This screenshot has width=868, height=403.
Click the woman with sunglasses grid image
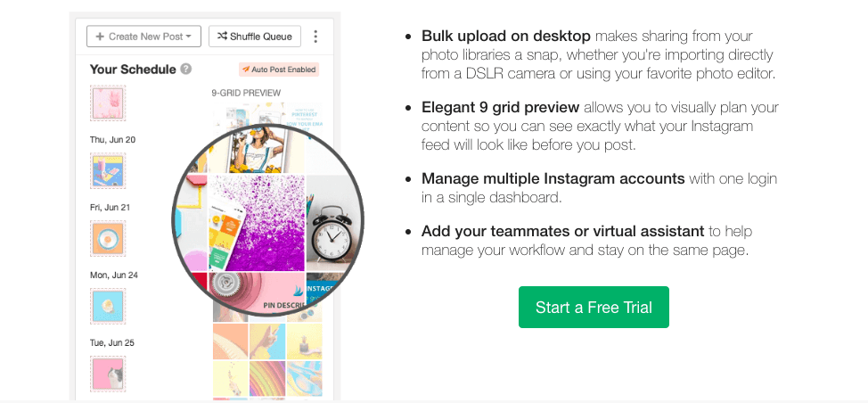tap(257, 150)
